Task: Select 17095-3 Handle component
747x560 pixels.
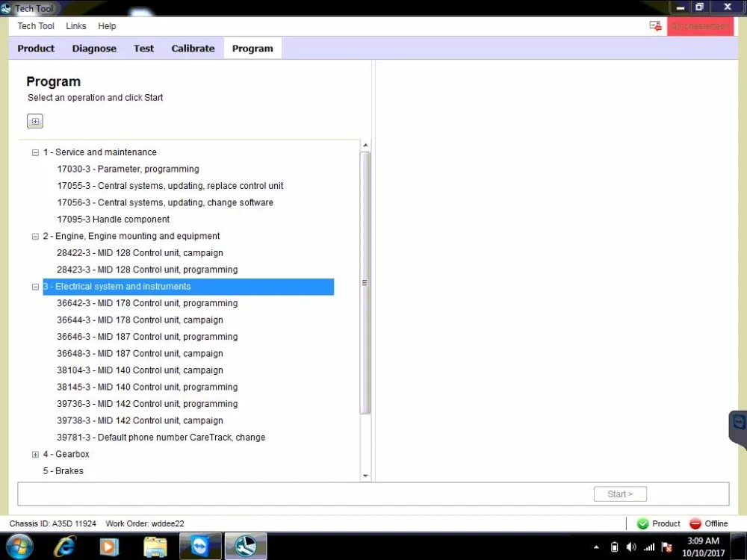Action: point(114,219)
